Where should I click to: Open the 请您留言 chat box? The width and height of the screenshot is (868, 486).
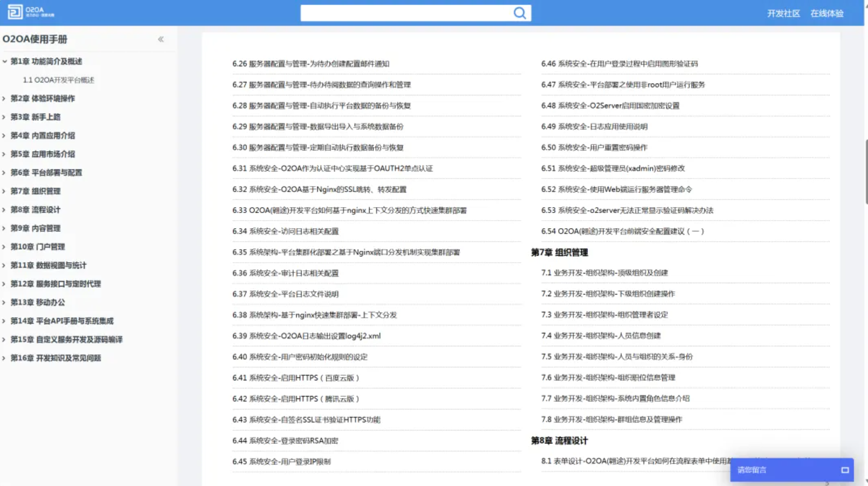click(x=791, y=470)
